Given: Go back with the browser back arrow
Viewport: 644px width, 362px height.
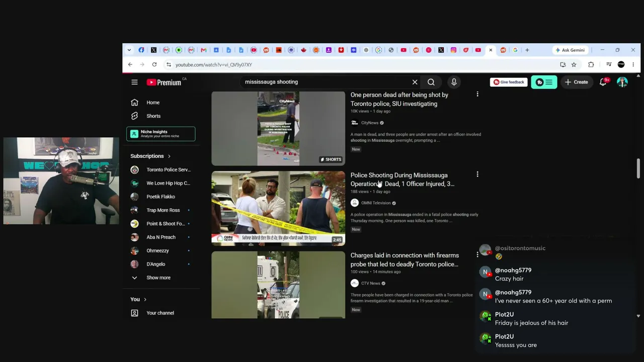Looking at the screenshot, I should (x=130, y=64).
